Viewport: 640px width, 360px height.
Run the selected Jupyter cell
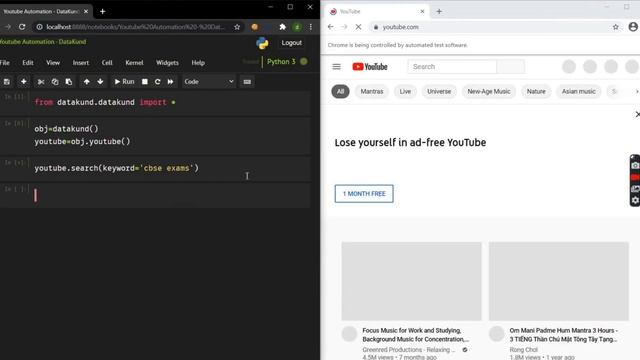pos(124,82)
